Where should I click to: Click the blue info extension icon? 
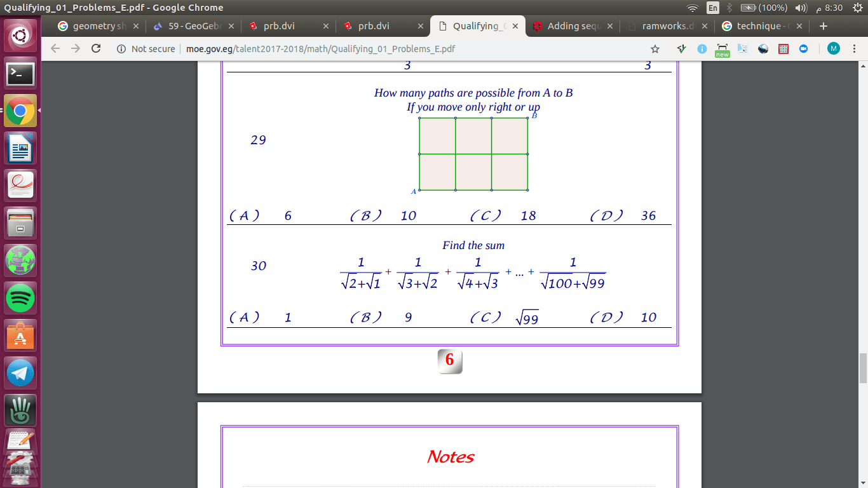[x=702, y=48]
